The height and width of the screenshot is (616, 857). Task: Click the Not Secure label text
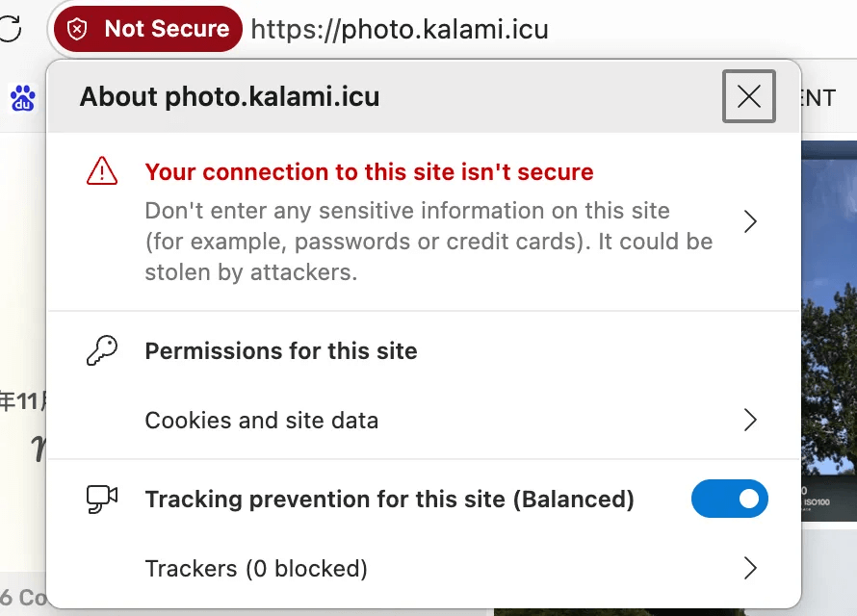167,29
